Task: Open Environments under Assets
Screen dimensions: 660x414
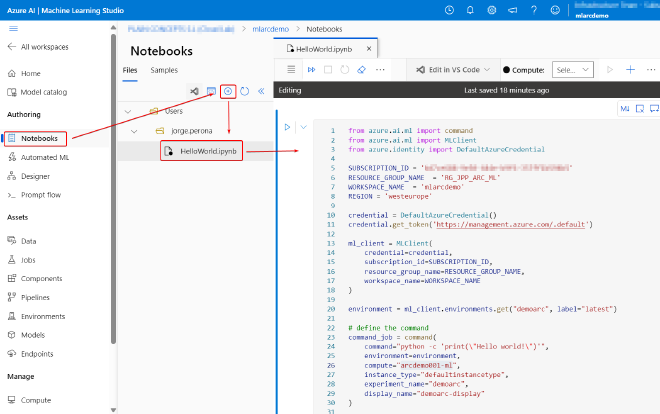Action: (36, 316)
